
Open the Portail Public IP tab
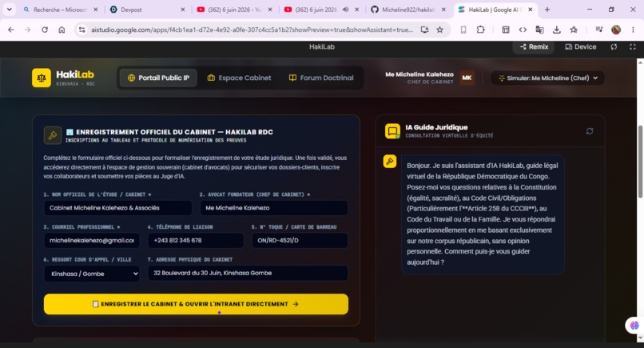pos(158,78)
